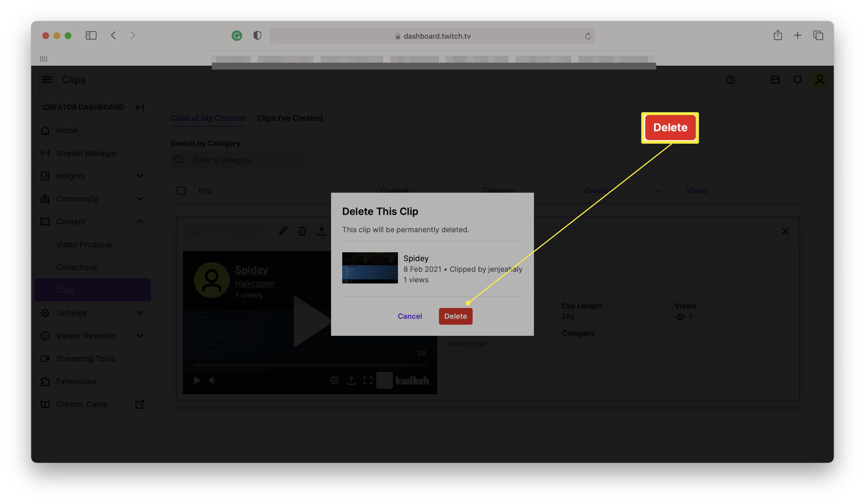Click the Spidey clip thumbnail preview
This screenshot has height=504, width=865.
tap(370, 268)
